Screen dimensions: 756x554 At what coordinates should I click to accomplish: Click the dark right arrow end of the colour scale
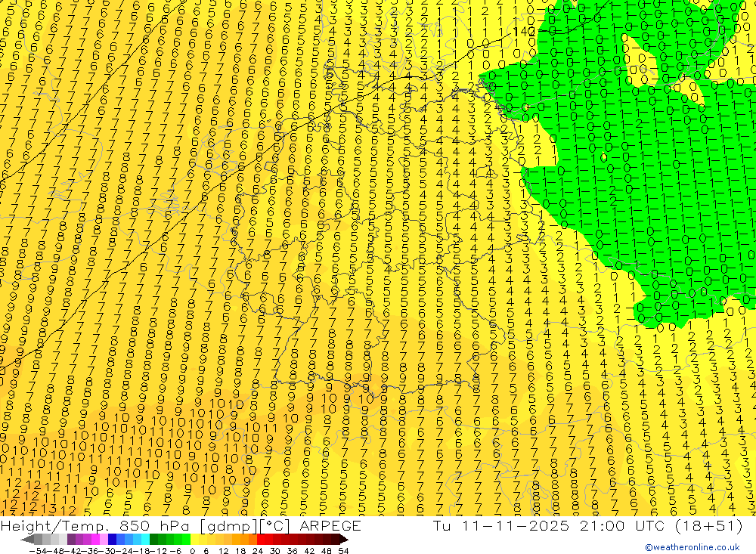point(344,540)
